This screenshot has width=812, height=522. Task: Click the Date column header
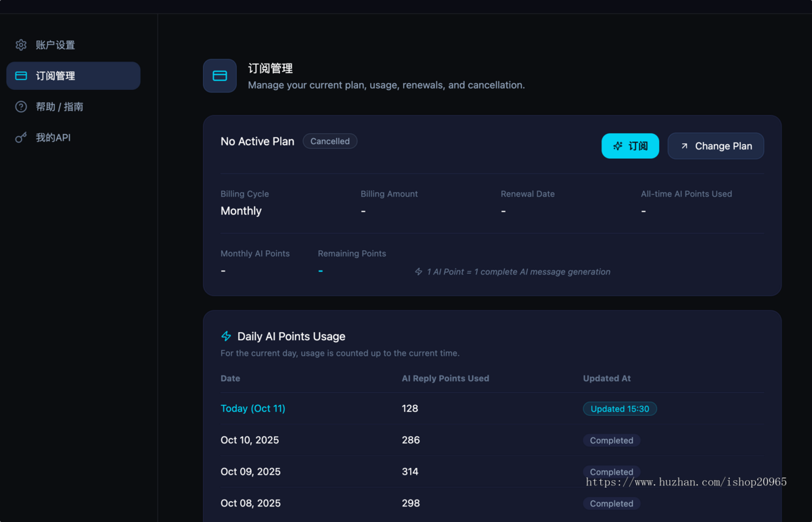tap(230, 379)
